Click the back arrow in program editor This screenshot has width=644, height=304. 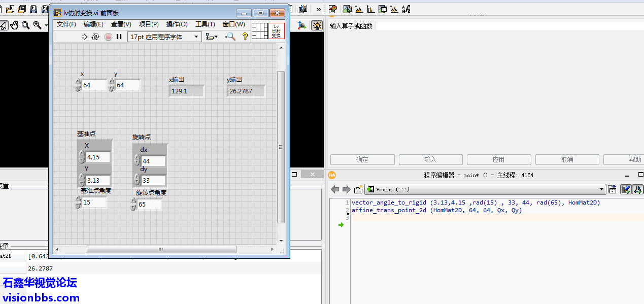[335, 189]
